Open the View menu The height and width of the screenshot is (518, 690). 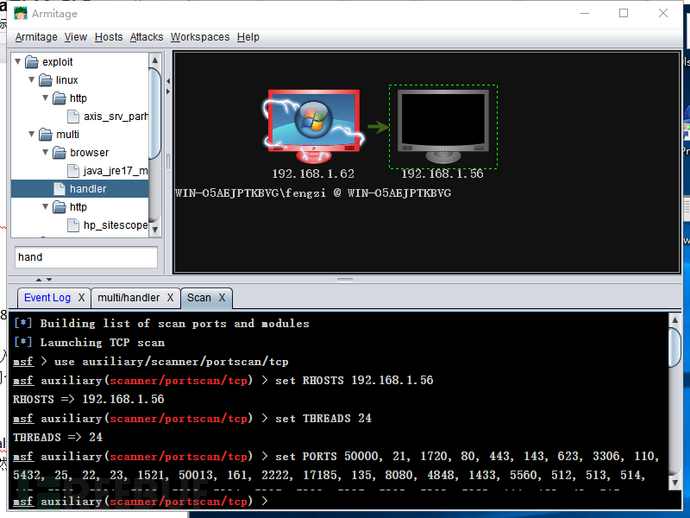[x=76, y=37]
